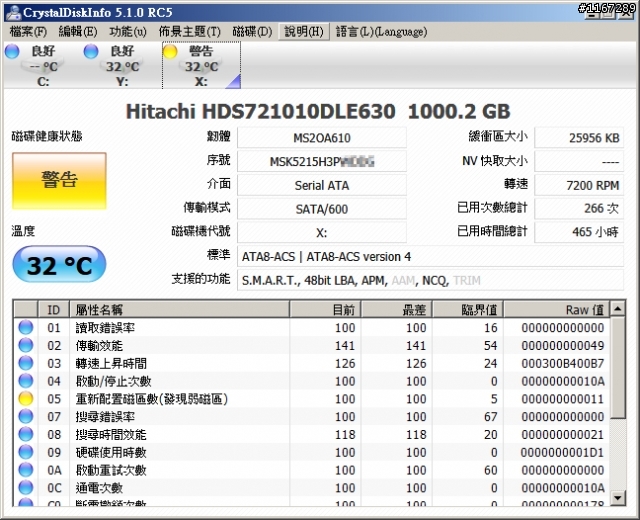This screenshot has width=640, height=520.
Task: Click the power-on count field 266 次
Action: click(579, 208)
